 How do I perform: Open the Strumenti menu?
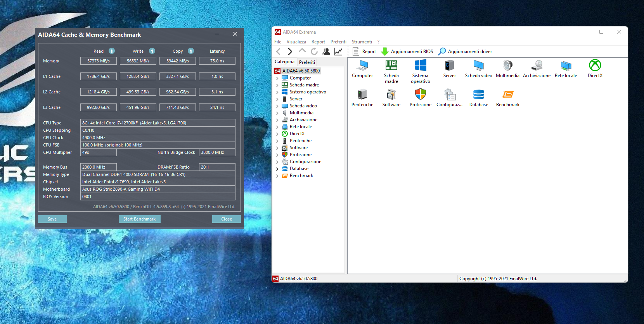pyautogui.click(x=362, y=42)
